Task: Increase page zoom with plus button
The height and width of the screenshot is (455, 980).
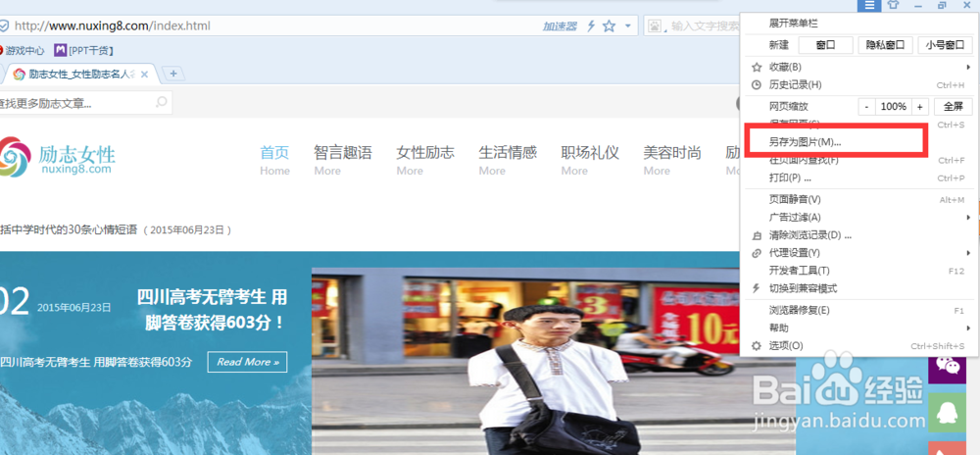Action: click(x=919, y=106)
